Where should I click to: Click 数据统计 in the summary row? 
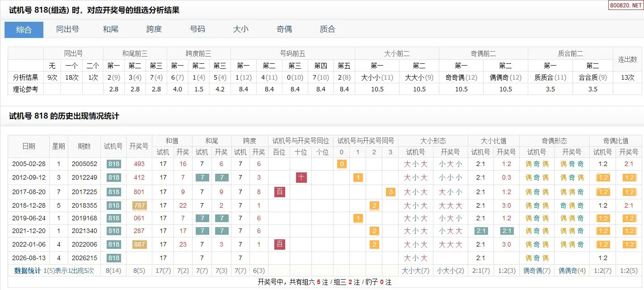pos(28,271)
